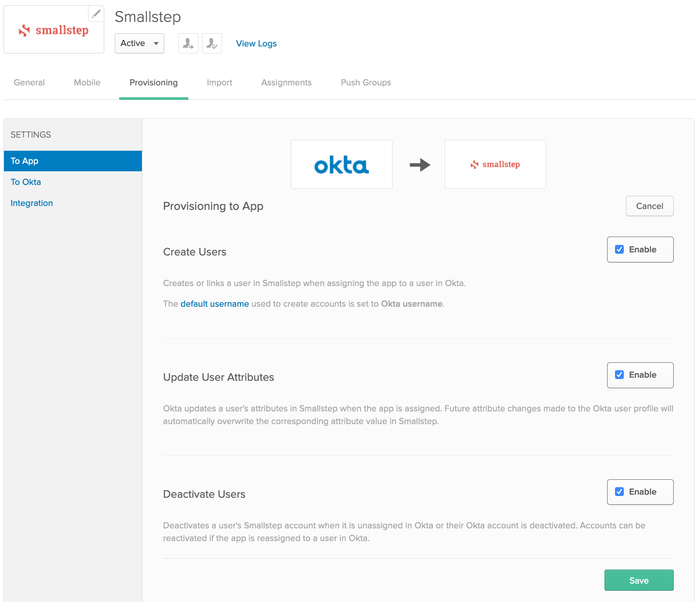Open Integration settings in sidebar
Image resolution: width=700 pixels, height=602 pixels.
[x=32, y=203]
